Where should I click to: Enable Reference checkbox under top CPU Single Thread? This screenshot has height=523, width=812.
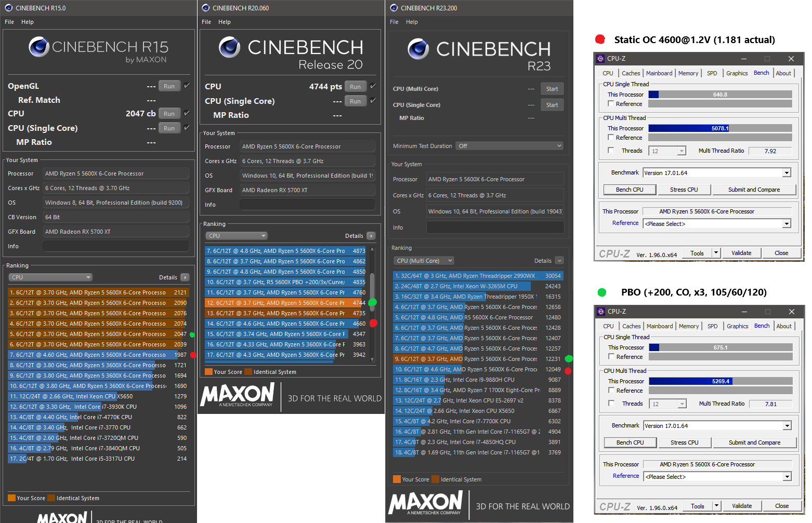pos(611,104)
